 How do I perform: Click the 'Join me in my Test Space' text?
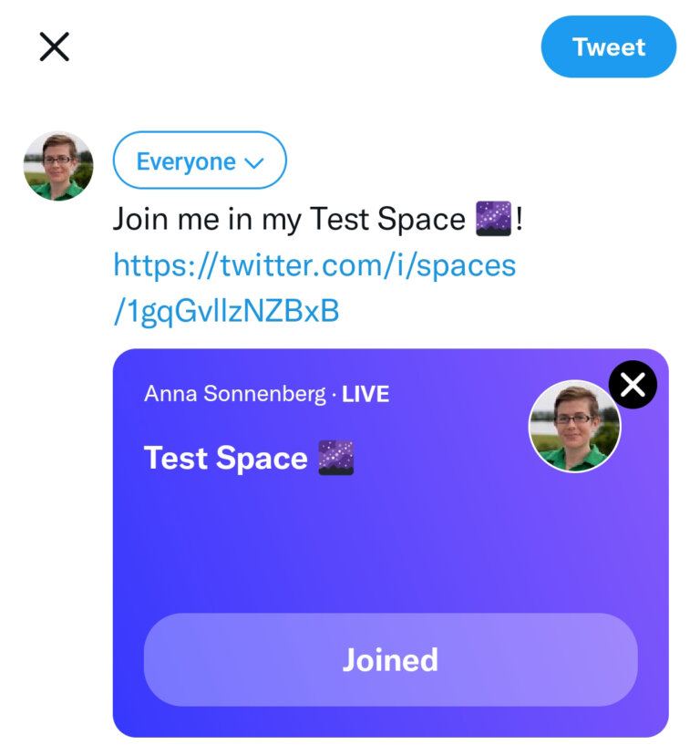(x=292, y=219)
